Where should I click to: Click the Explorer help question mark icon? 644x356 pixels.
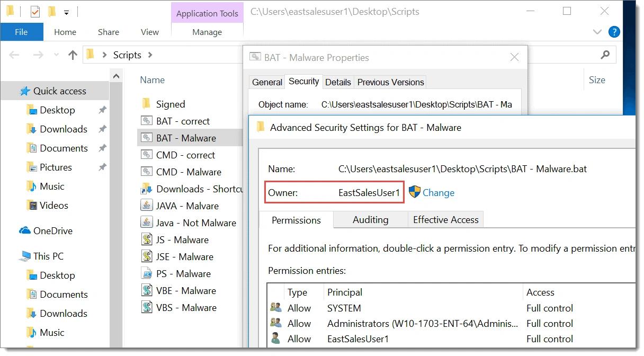[x=614, y=32]
